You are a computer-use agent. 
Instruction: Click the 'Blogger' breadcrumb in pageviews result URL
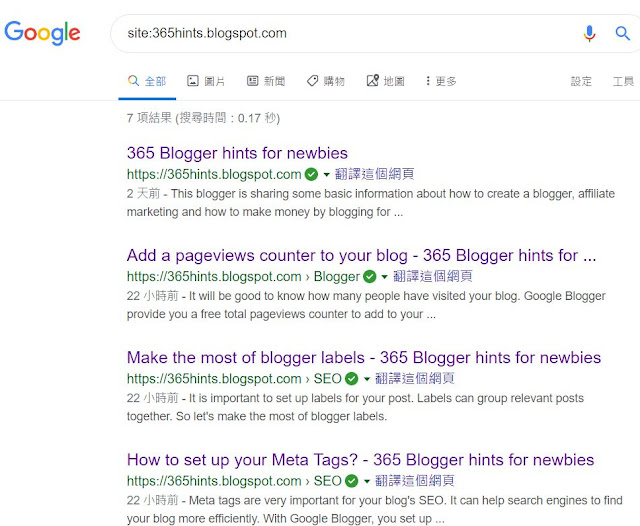[x=337, y=277]
